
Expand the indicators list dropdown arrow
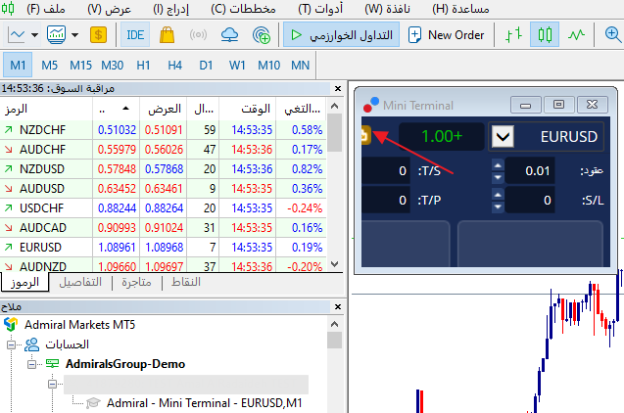75,35
